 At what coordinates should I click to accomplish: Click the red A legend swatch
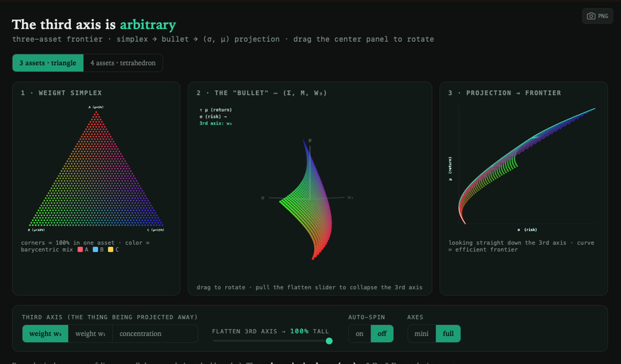tap(80, 249)
